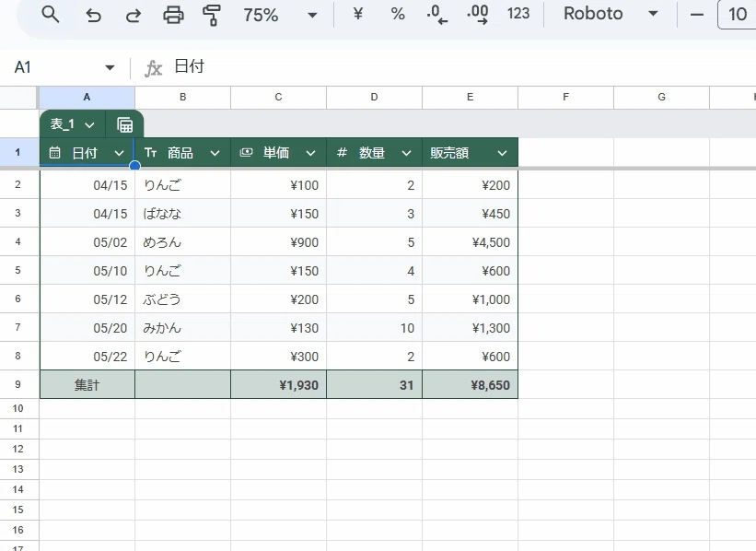Select column B header

point(182,98)
